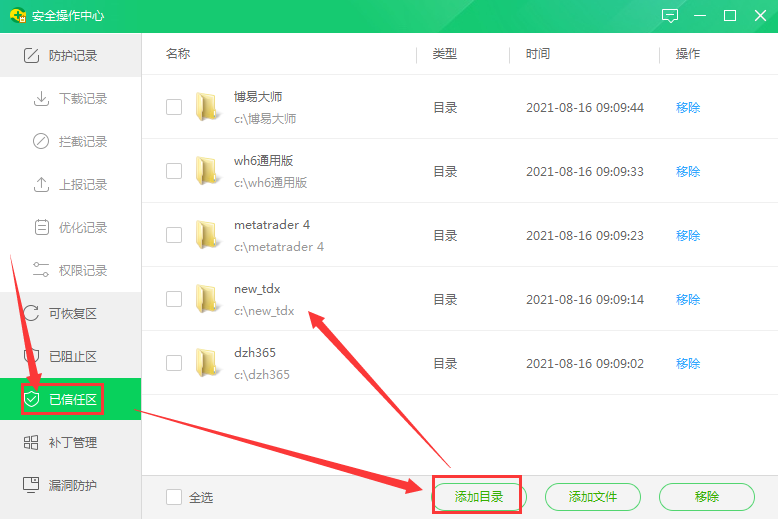Viewport: 778px width, 519px height.
Task: Click the folder icon of dzh365
Action: [207, 363]
